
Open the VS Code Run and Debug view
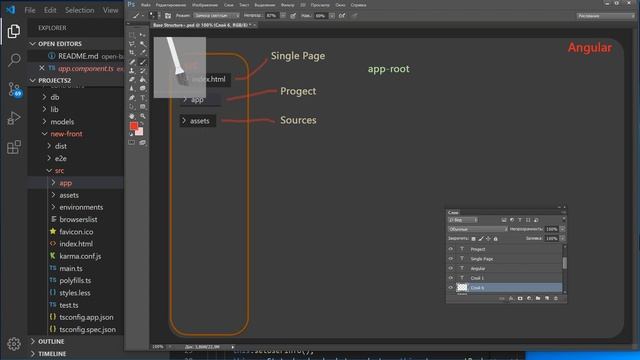(x=14, y=118)
